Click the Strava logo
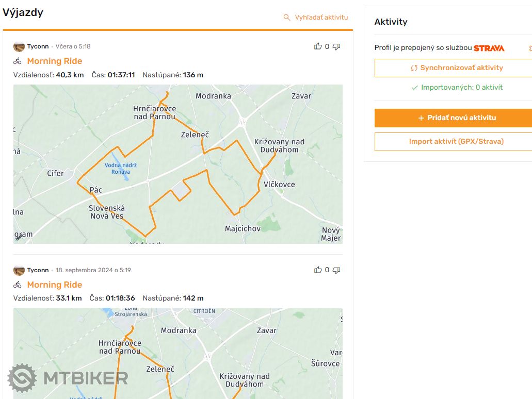Viewport: 532px width, 399px height. [489, 48]
